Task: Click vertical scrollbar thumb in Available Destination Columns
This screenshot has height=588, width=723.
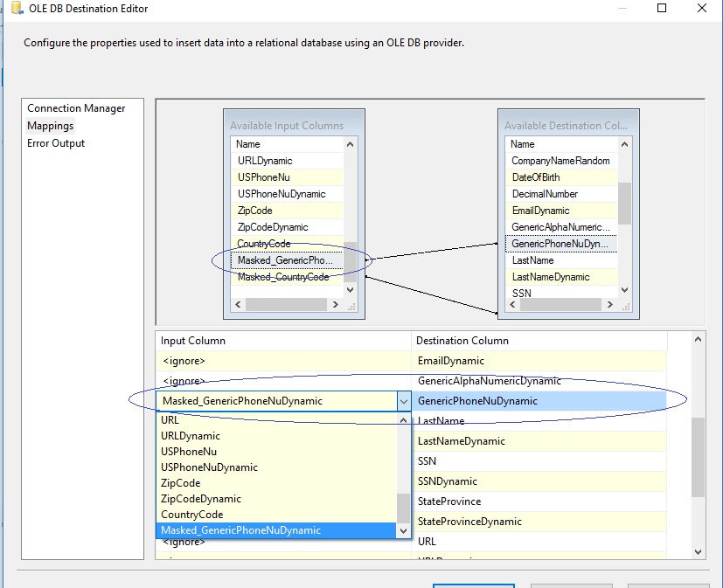Action: coord(625,204)
